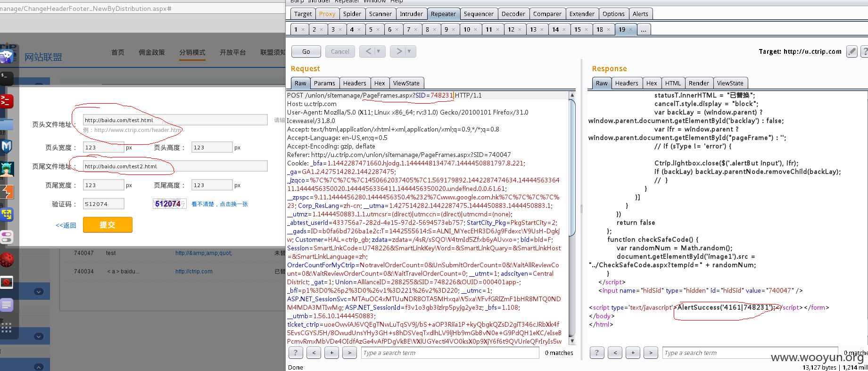The image size is (868, 371).
Task: Select the Request Hex tab
Action: coord(380,83)
